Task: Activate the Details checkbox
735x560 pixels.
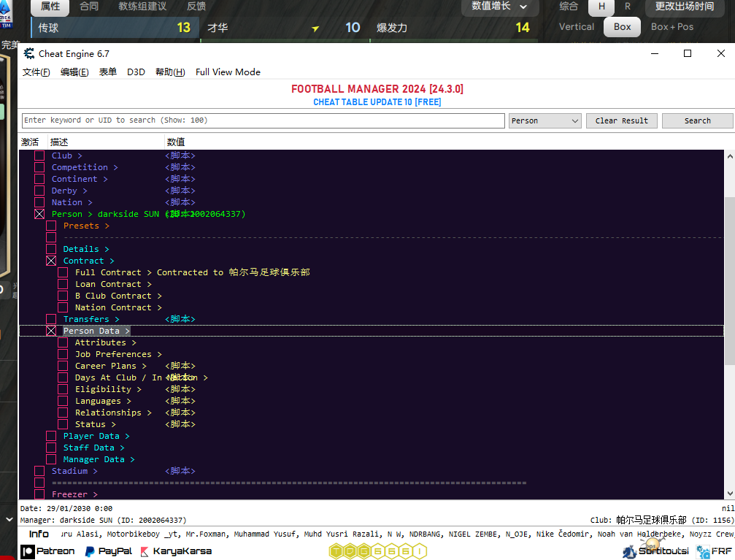Action: point(51,249)
